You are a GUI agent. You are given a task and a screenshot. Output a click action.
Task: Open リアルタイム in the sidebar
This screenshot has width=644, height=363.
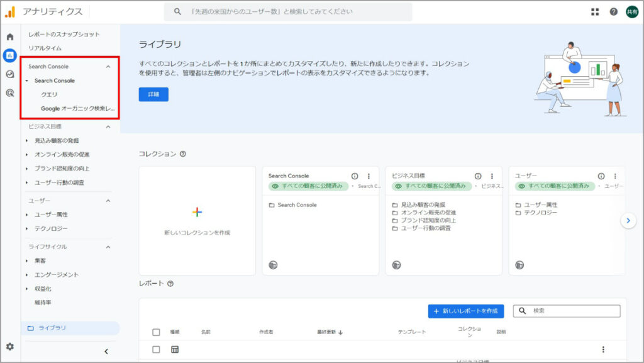pos(45,48)
